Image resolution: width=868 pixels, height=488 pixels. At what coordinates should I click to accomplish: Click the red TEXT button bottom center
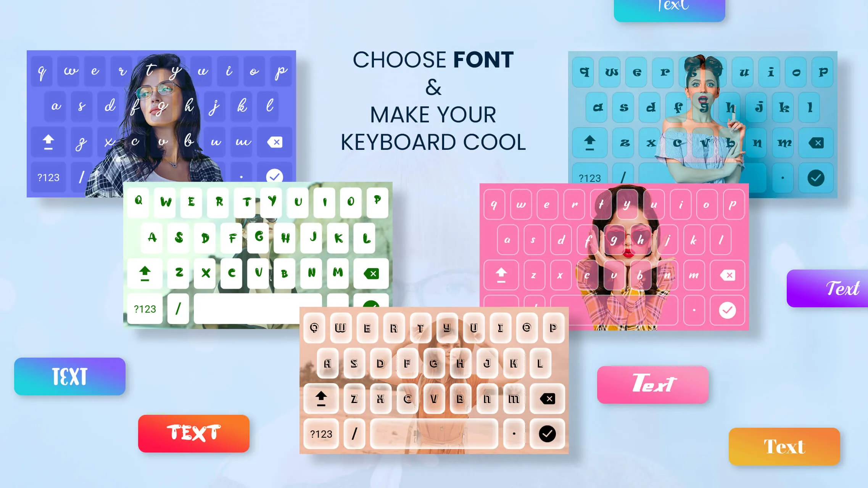pos(193,433)
